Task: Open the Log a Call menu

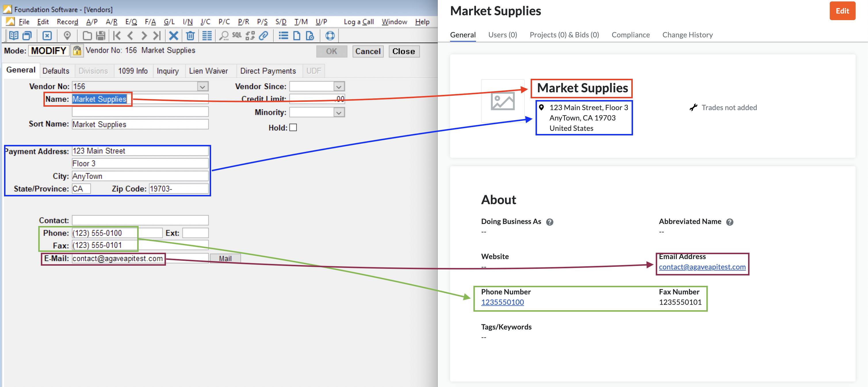Action: [359, 22]
